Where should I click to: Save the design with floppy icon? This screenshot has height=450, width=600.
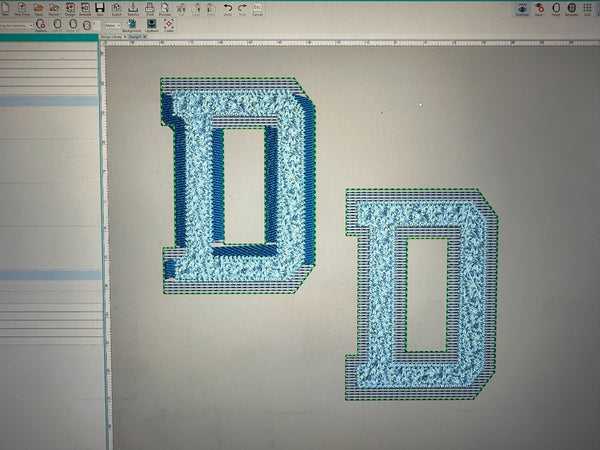(x=99, y=9)
